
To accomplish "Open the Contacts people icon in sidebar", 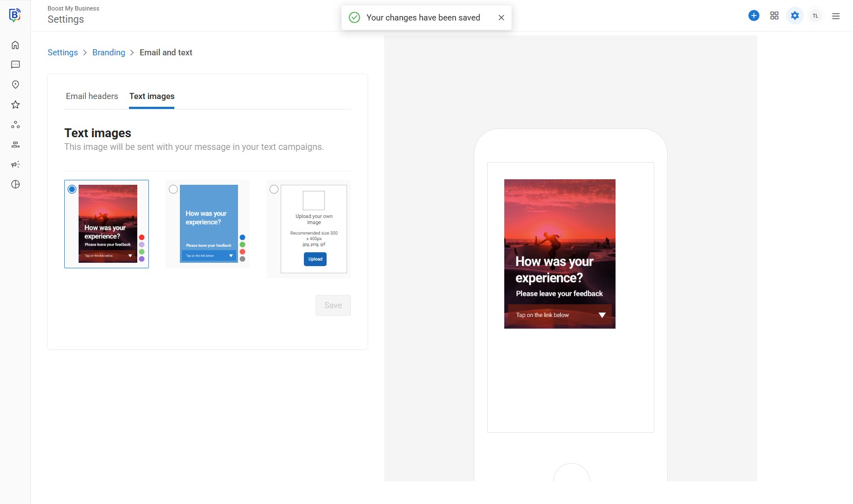I will click(x=15, y=144).
